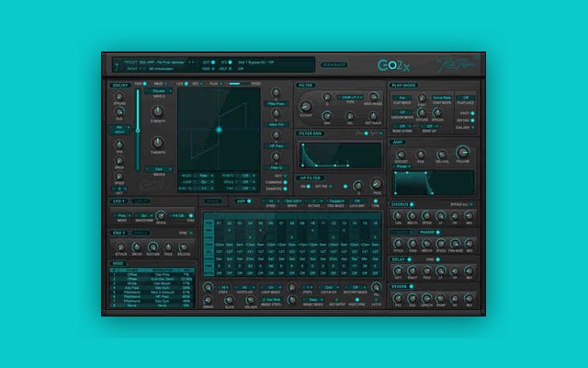Viewport: 588px width, 368px height.
Task: Click the knob above Filter Freq XY destination
Action: point(276,92)
